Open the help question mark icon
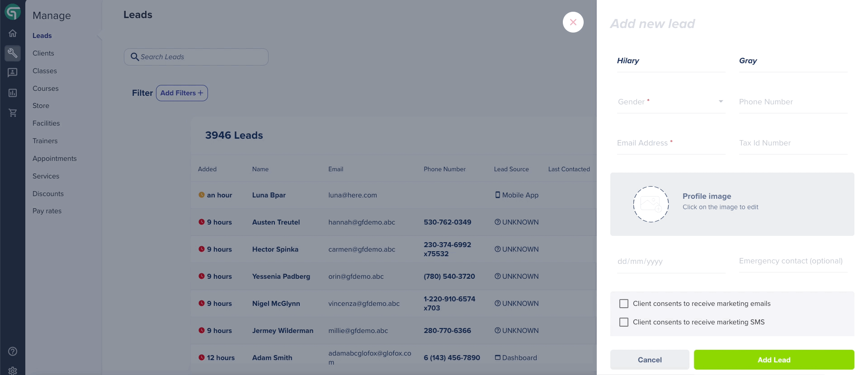Screen dimensions: 868x375 [x=13, y=352]
